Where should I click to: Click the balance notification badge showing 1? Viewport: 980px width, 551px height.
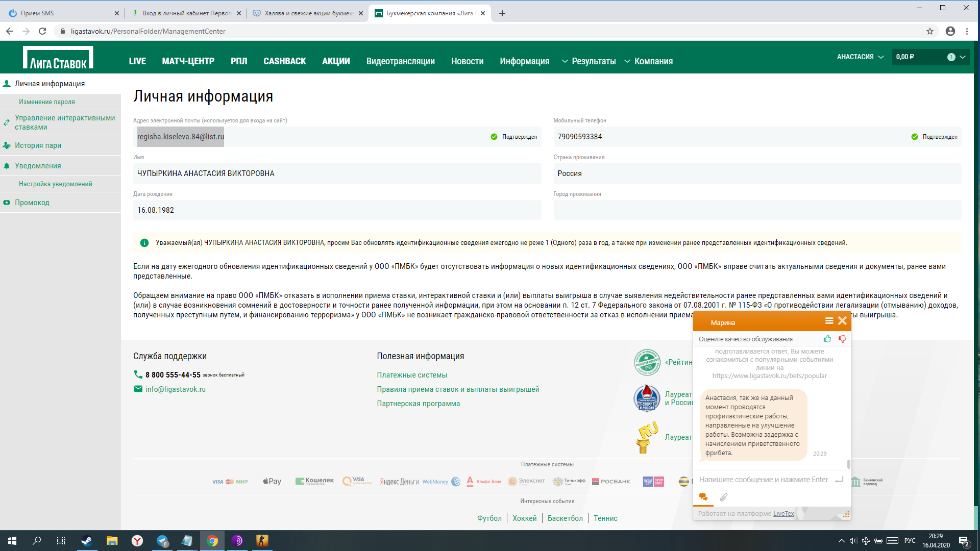click(951, 57)
